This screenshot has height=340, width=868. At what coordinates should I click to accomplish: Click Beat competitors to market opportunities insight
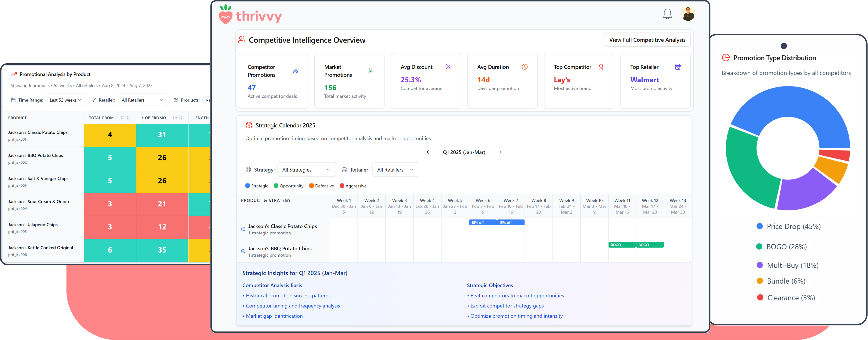[517, 296]
